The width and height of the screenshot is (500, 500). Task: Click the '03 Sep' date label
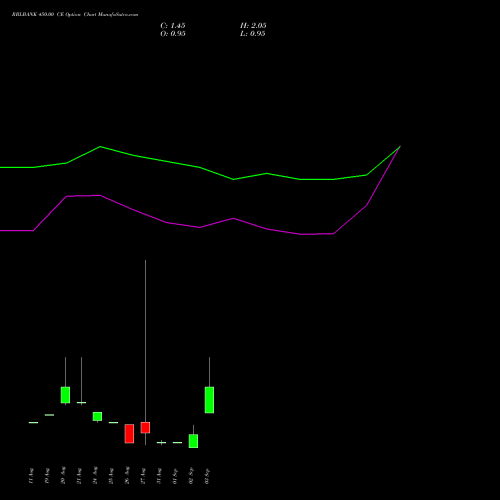207,475
